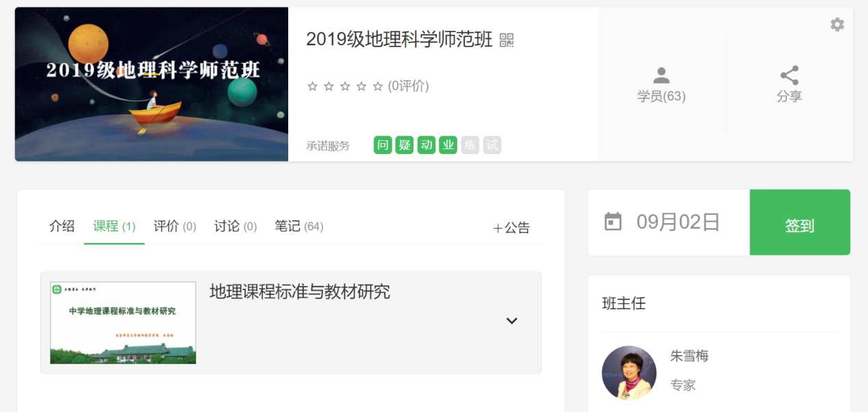Screen dimensions: 868x412
Task: Rate the class with the fifth star
Action: click(378, 86)
